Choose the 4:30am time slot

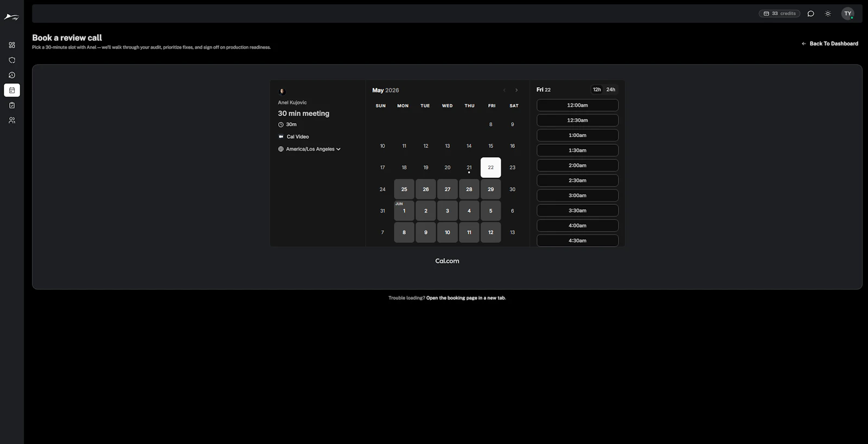pos(578,241)
